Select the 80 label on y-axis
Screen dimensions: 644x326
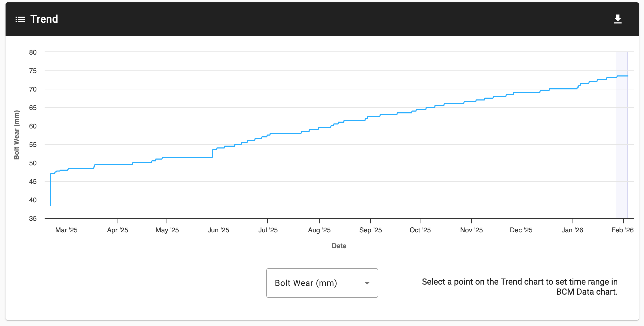33,52
